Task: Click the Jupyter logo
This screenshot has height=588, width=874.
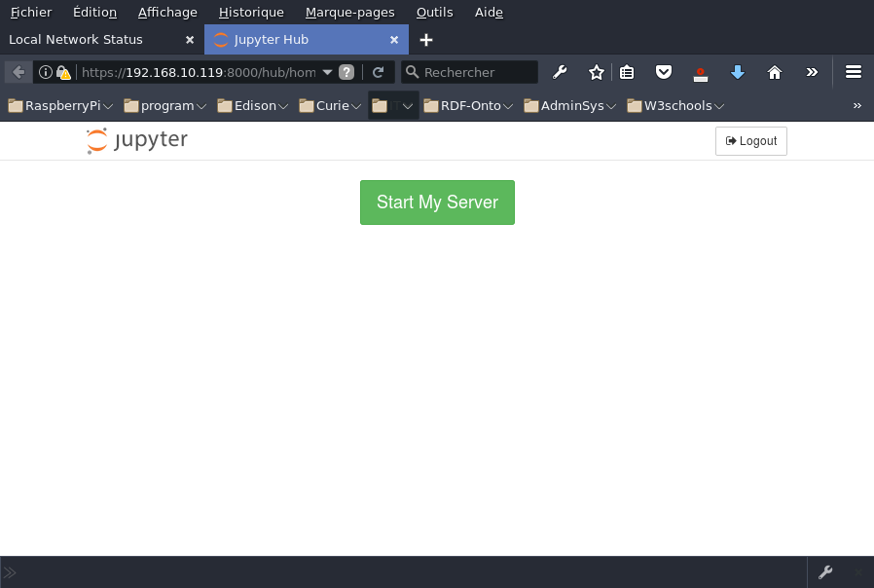Action: [x=136, y=141]
